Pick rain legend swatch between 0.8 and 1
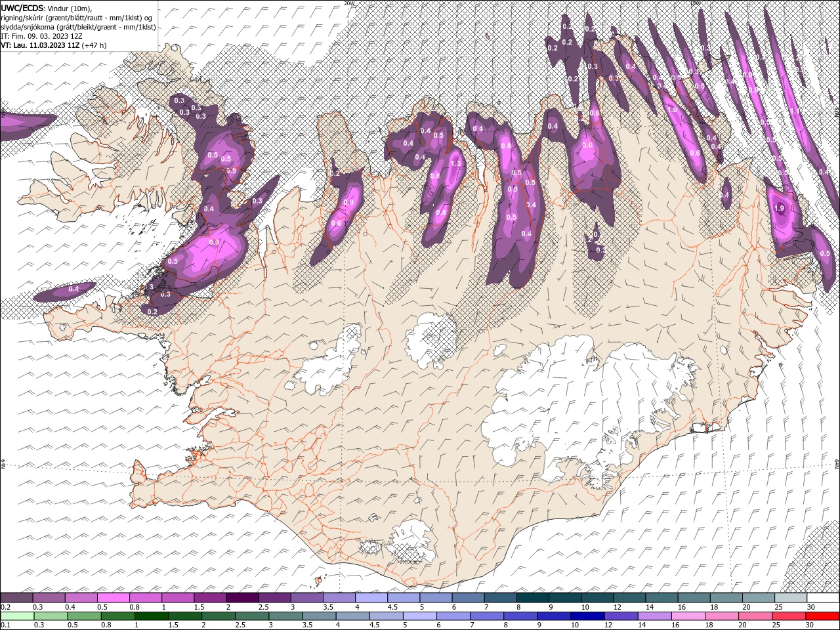840x630 pixels. coord(118,616)
